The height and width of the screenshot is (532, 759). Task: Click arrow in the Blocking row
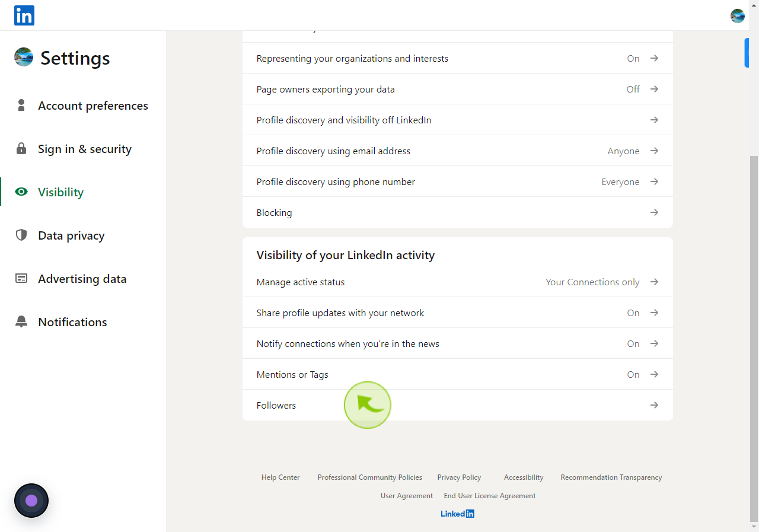[654, 212]
